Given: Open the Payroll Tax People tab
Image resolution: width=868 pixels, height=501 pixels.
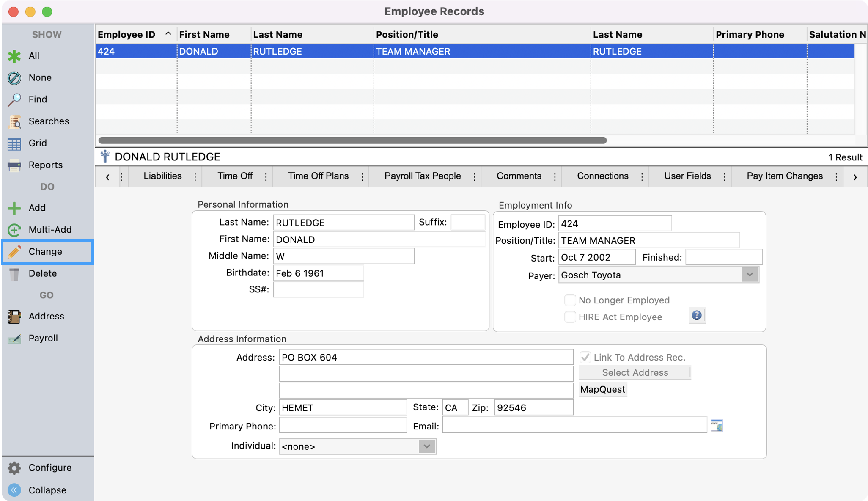Looking at the screenshot, I should [422, 176].
